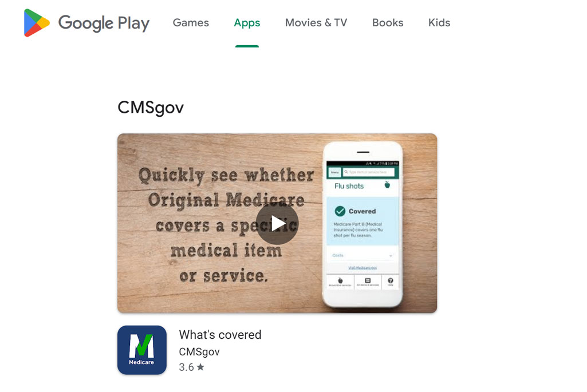Open the What's covered app title
This screenshot has width=587, height=392.
pyautogui.click(x=220, y=334)
